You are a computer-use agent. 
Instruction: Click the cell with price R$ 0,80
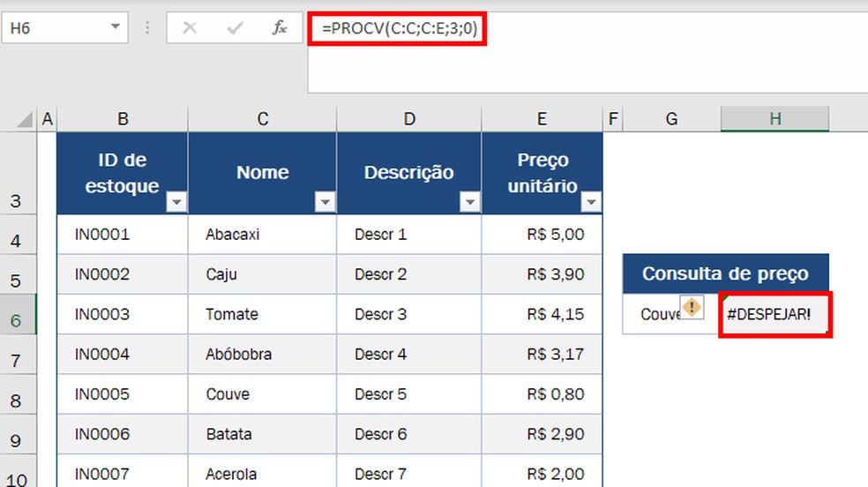pyautogui.click(x=542, y=394)
